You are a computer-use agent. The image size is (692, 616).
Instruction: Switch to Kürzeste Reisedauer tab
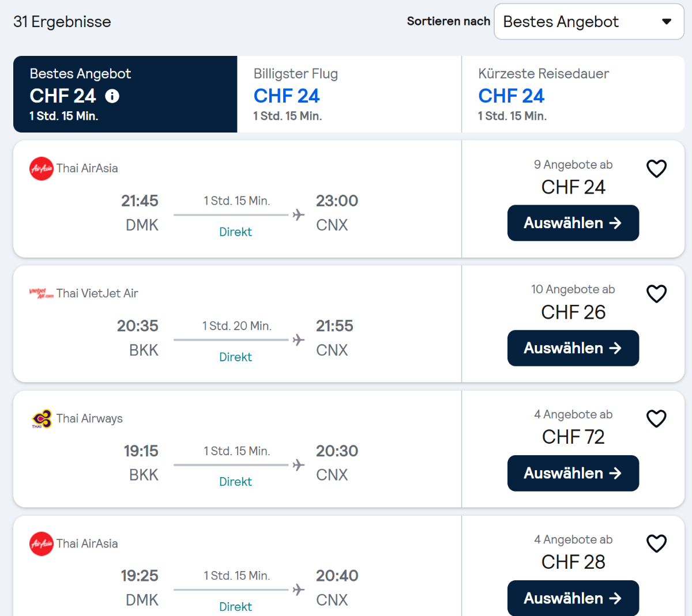click(x=573, y=94)
